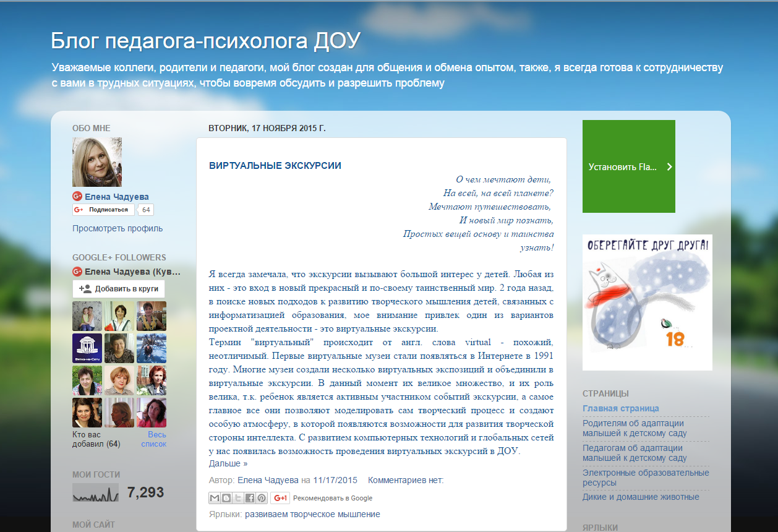Share post to Pinterest icon
The height and width of the screenshot is (532, 778).
click(x=262, y=498)
